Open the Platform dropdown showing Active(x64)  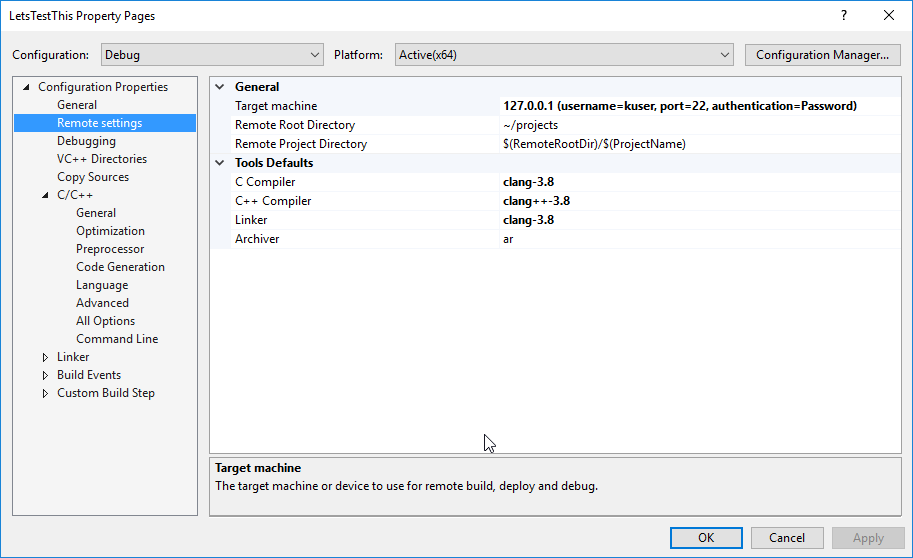pos(564,55)
